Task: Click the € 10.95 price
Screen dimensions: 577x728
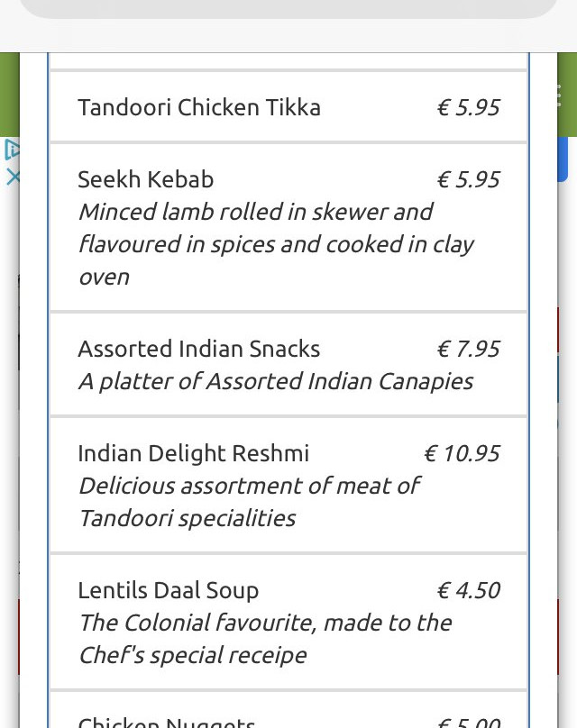Action: pos(462,453)
